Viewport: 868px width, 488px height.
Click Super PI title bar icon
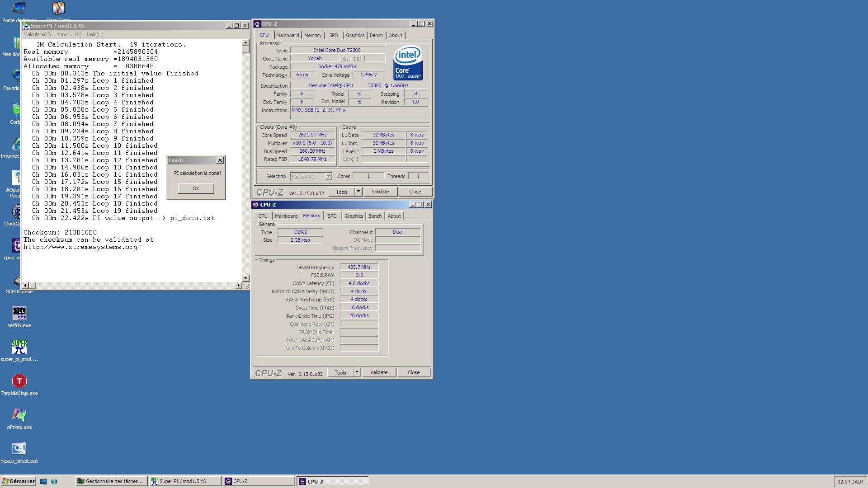pos(26,26)
